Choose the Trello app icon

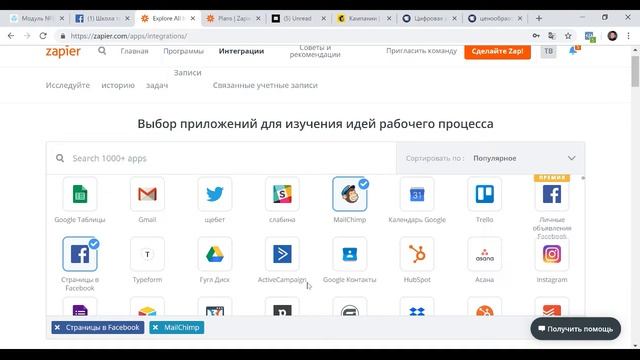[484, 194]
